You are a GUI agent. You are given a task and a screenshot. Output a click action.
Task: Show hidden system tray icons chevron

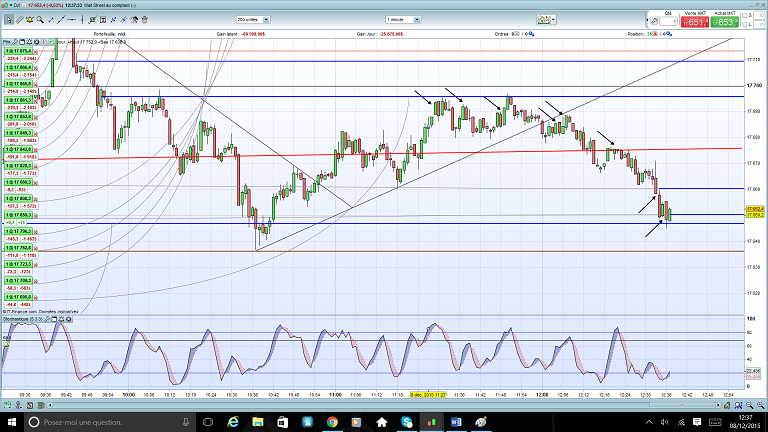coord(649,422)
